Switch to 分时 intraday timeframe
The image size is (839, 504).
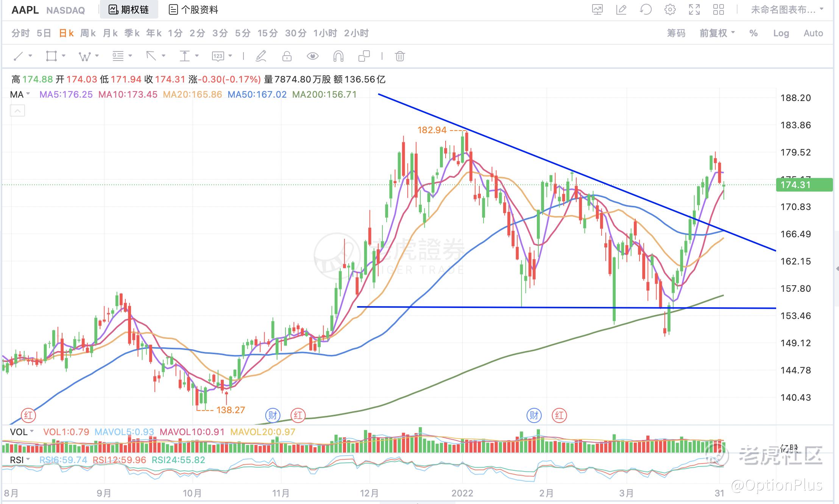tap(20, 33)
